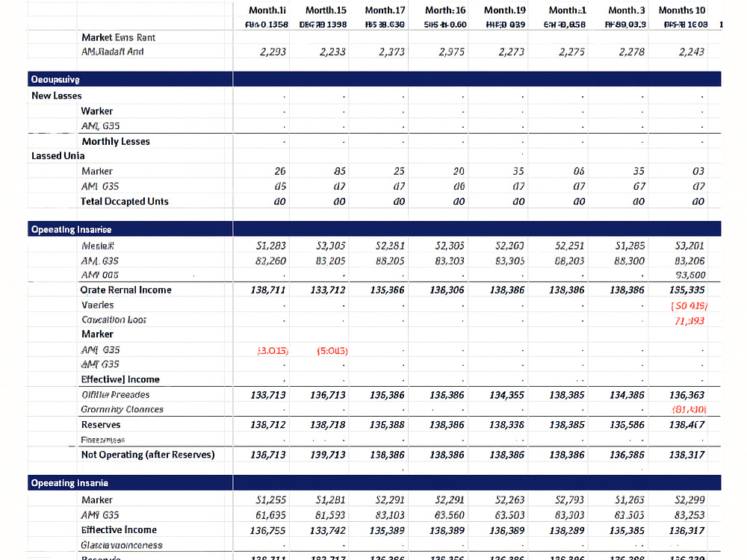Click the Vaeries row label
The image size is (747, 560).
click(98, 305)
